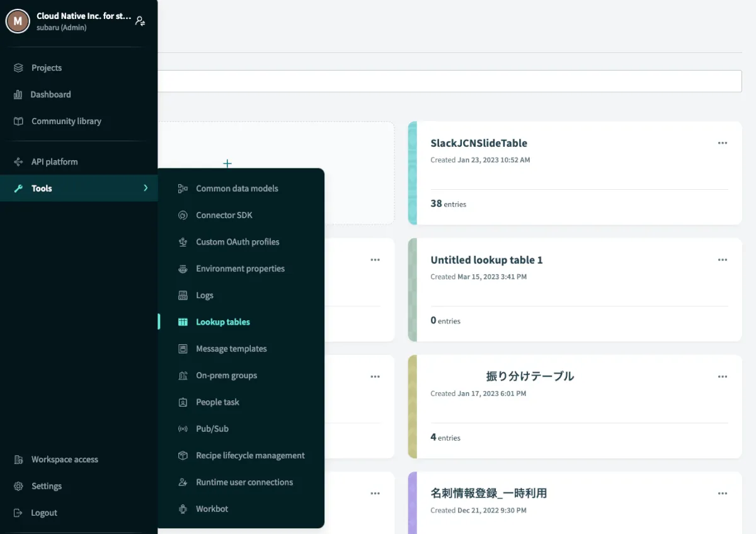Click the Community library book icon
The image size is (756, 534).
tap(18, 121)
